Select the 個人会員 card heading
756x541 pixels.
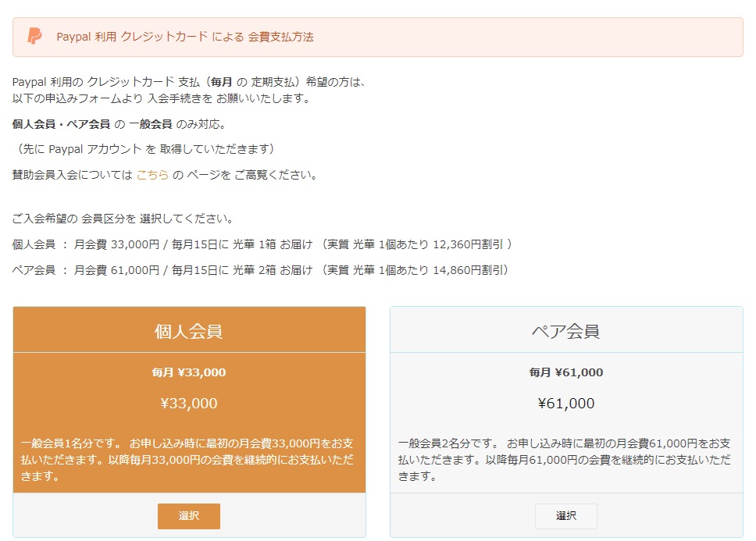coord(189,331)
